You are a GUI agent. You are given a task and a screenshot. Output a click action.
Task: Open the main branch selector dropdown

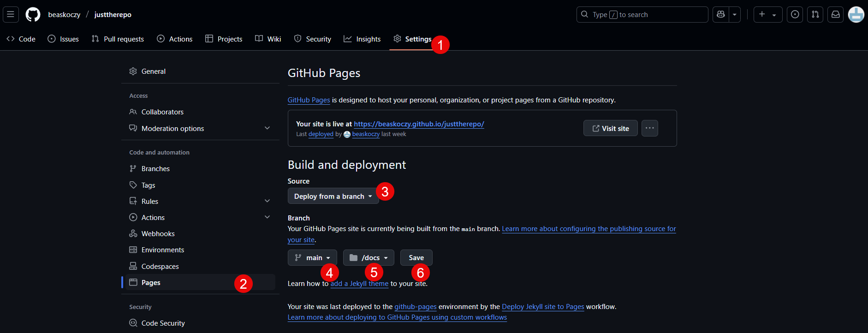312,258
